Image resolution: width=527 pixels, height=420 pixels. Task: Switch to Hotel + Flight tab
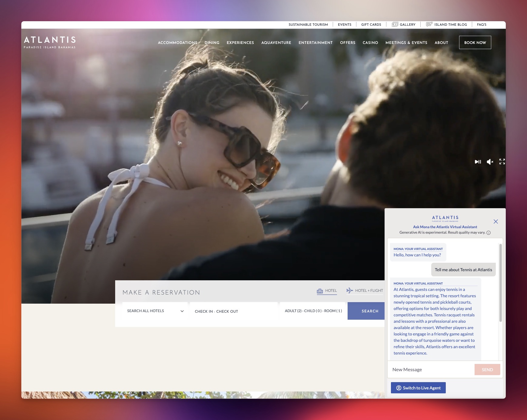[x=365, y=291]
